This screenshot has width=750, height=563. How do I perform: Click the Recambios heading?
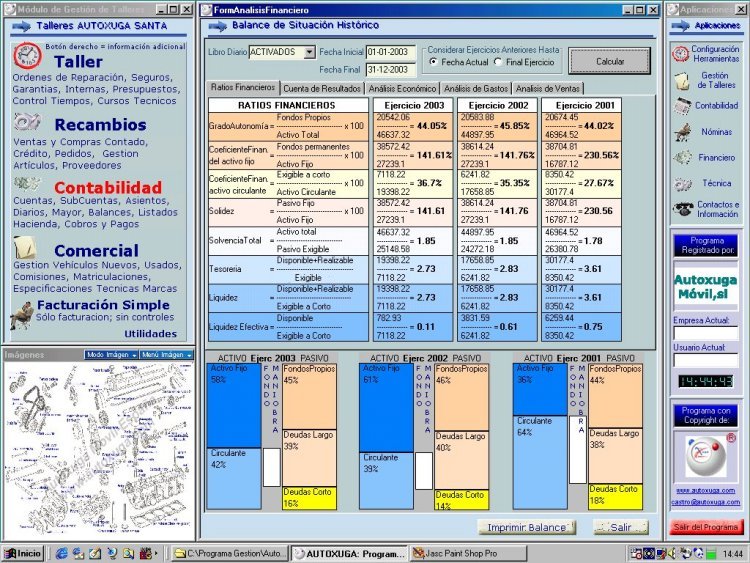[x=100, y=124]
